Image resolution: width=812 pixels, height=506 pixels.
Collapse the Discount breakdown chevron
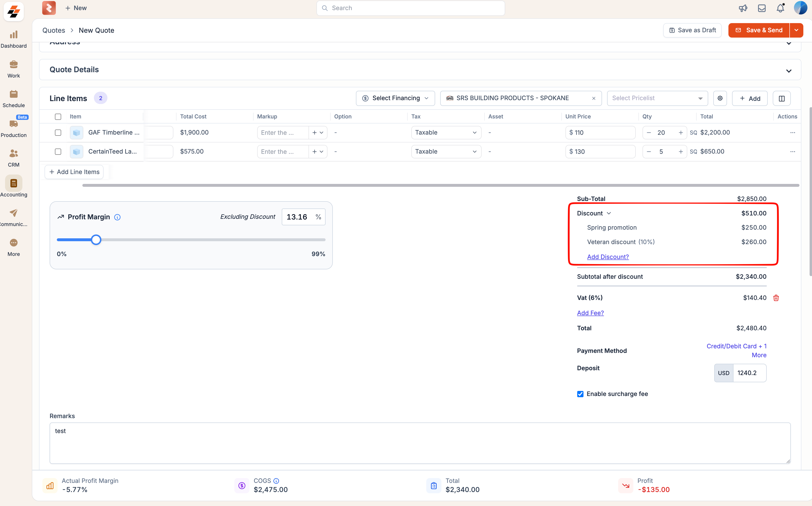coord(609,214)
